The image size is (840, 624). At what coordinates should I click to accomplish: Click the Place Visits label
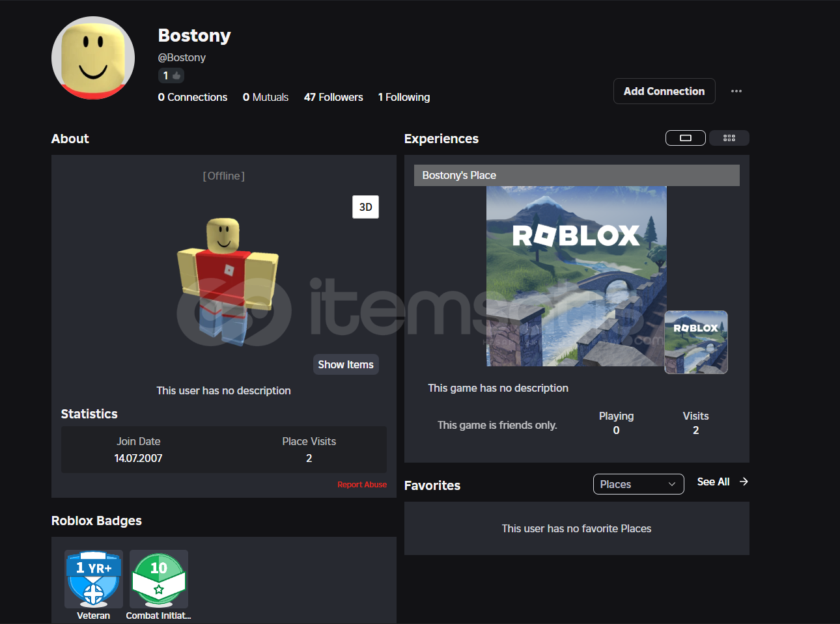click(x=309, y=441)
